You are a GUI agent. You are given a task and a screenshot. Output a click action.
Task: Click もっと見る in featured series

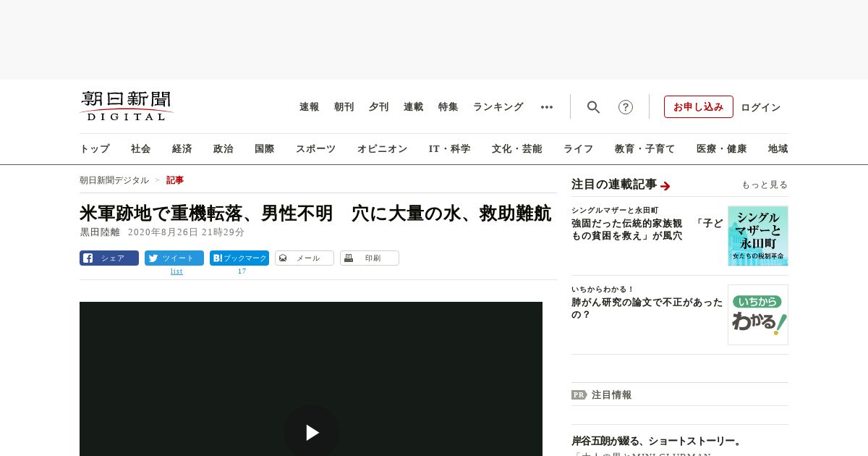pyautogui.click(x=765, y=185)
